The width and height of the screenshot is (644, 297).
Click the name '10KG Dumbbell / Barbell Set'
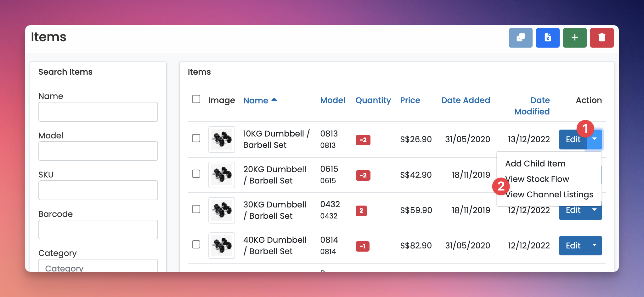(x=277, y=139)
